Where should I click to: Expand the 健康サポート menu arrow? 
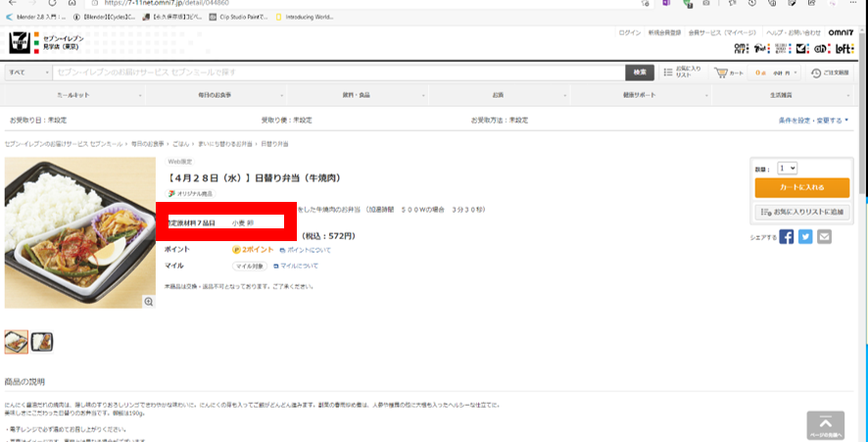pos(706,95)
